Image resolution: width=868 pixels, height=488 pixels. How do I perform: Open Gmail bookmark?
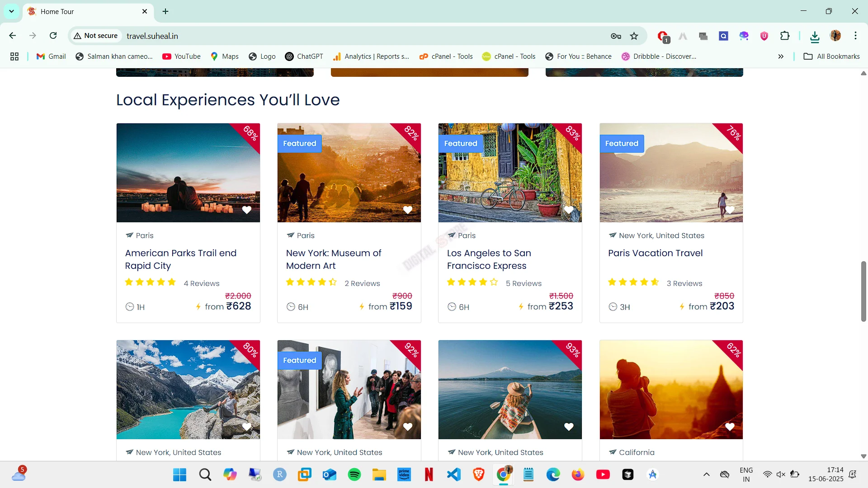coord(51,56)
